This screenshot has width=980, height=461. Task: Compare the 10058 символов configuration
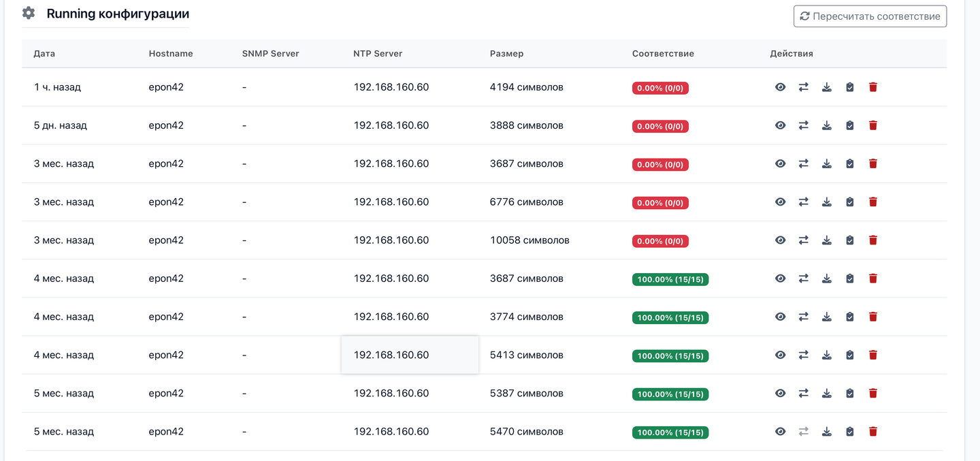coord(804,240)
